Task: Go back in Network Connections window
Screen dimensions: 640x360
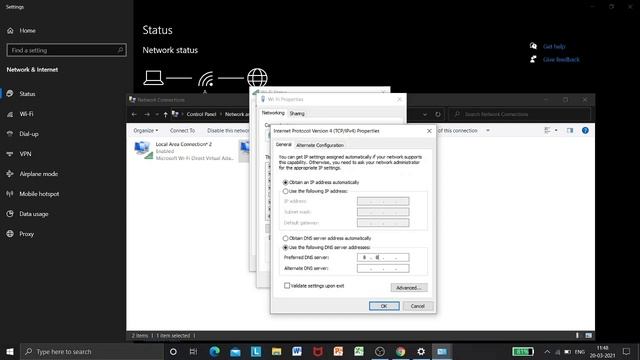Action: pyautogui.click(x=134, y=115)
